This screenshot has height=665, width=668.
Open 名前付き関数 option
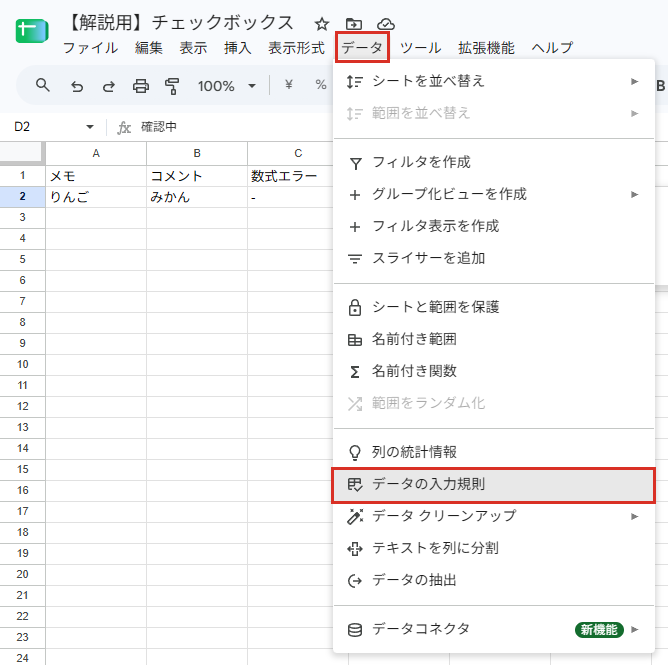click(x=494, y=371)
